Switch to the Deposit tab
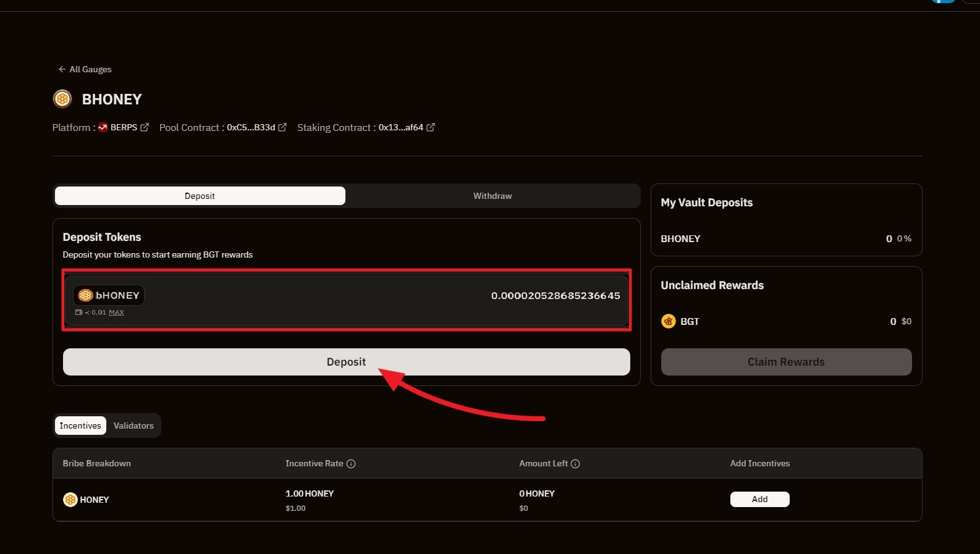 200,196
